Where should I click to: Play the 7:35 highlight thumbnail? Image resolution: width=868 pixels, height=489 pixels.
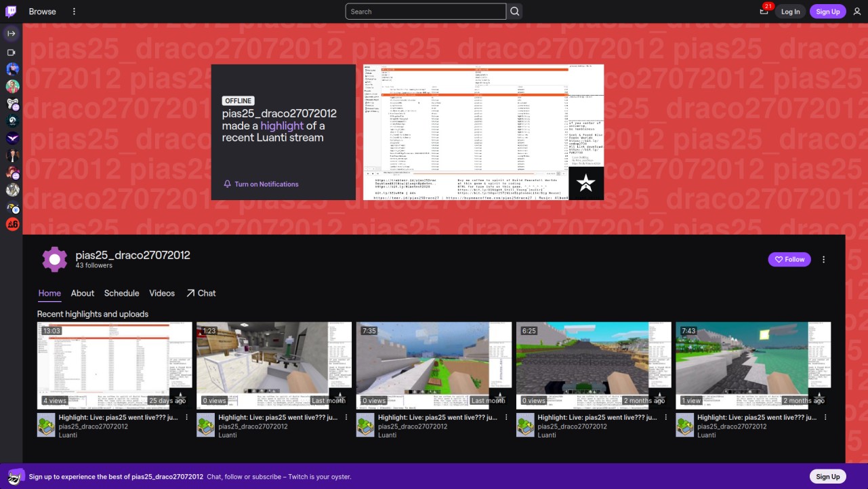(x=434, y=366)
